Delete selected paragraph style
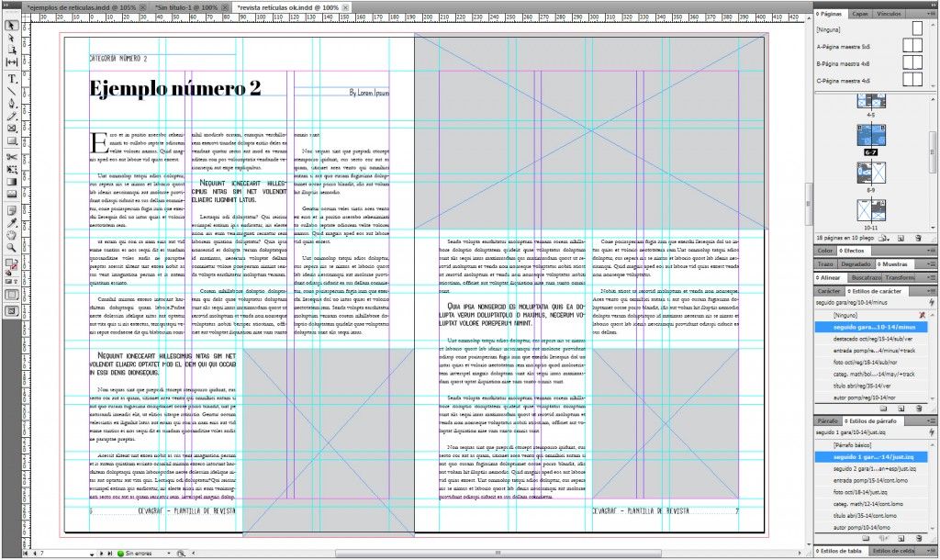The width and height of the screenshot is (940, 560). (918, 538)
